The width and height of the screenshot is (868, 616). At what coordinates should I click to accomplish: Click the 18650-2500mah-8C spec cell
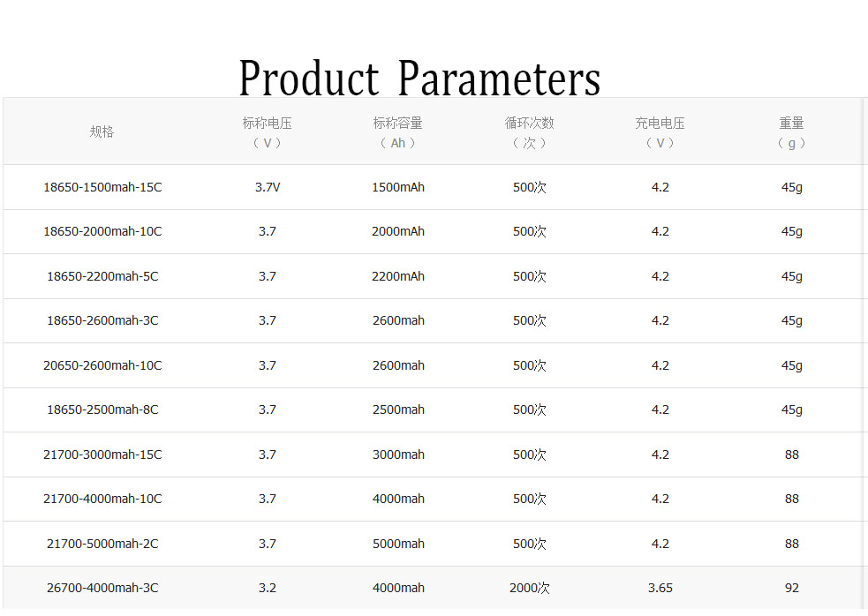coord(102,409)
